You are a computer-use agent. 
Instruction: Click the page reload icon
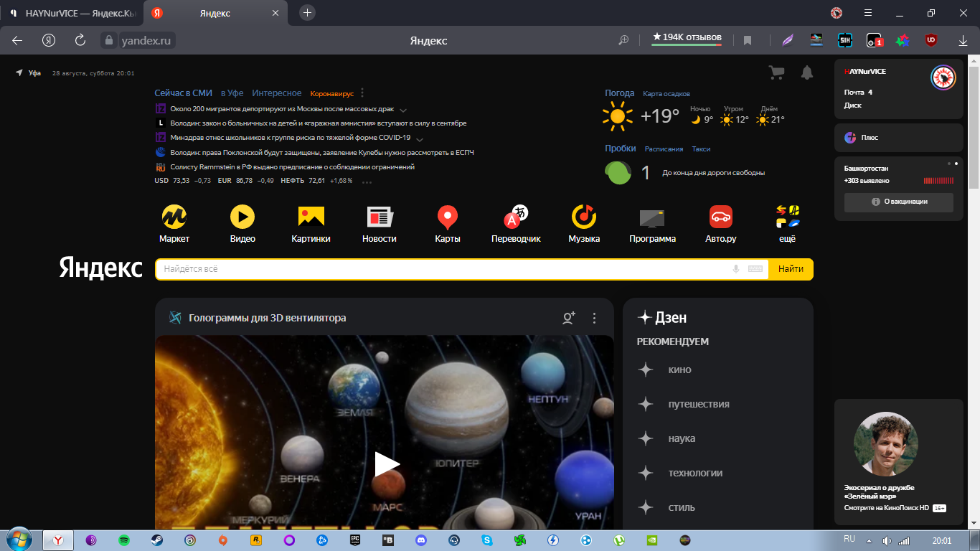(x=80, y=40)
